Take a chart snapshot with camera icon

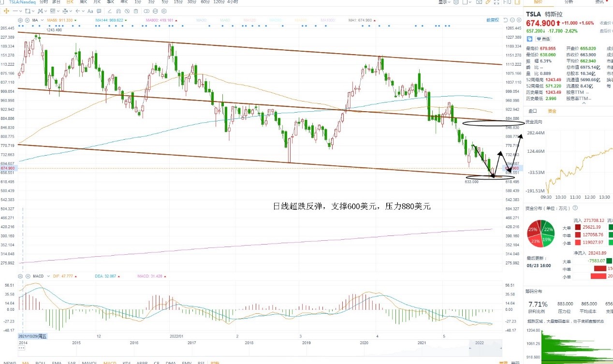click(x=479, y=2)
